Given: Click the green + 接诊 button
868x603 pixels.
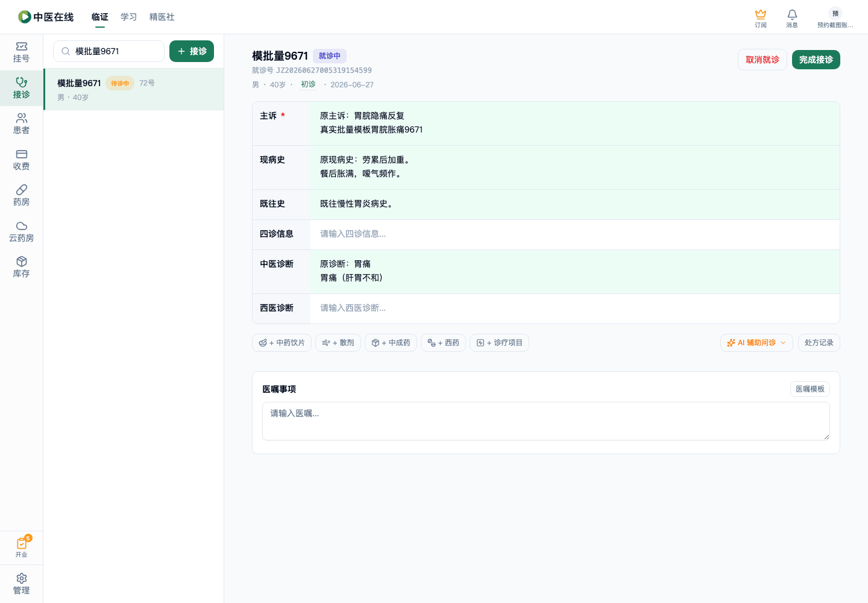Looking at the screenshot, I should (x=192, y=51).
